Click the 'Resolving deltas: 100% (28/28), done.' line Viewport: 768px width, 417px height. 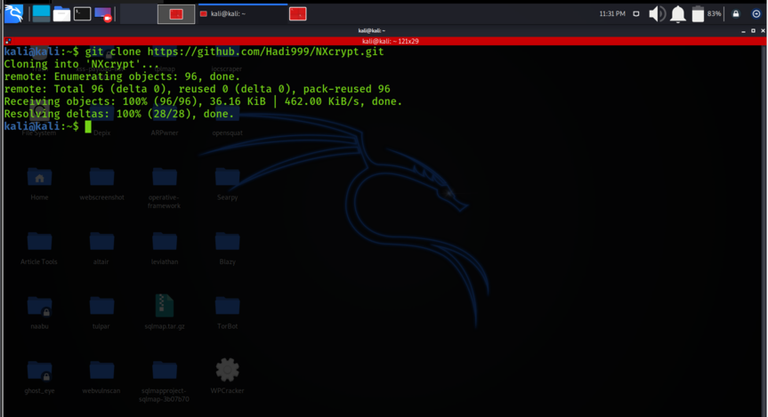click(x=119, y=114)
